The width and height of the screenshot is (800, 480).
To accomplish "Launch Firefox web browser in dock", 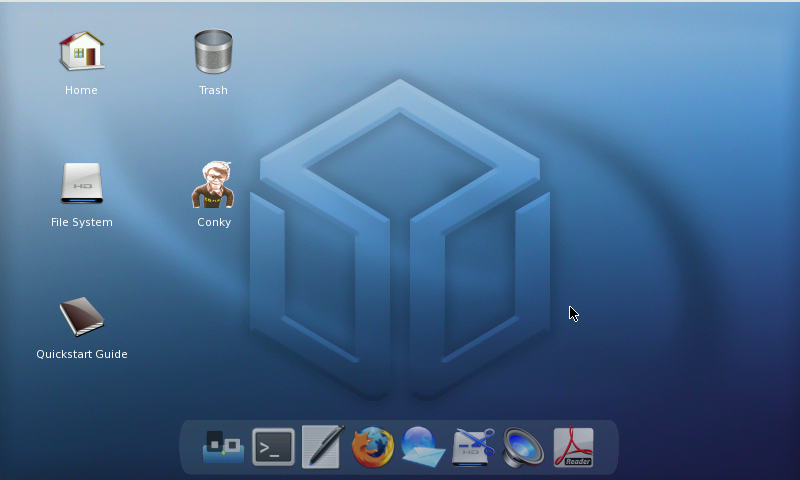I will point(373,447).
